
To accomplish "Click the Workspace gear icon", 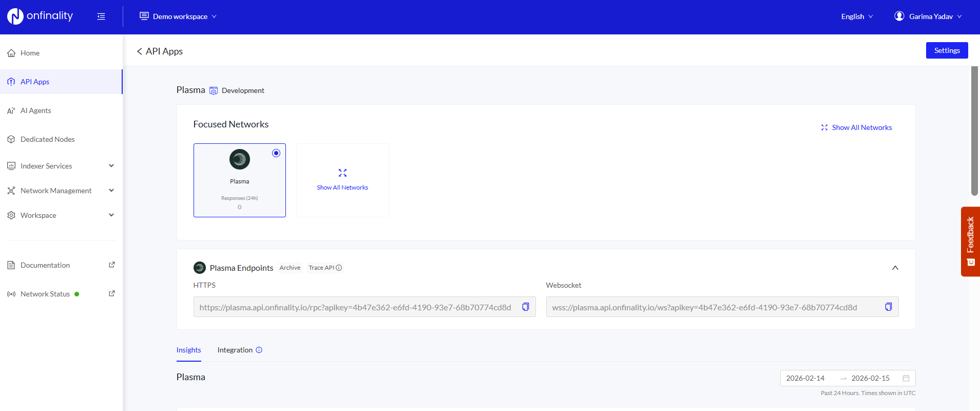I will (11, 215).
